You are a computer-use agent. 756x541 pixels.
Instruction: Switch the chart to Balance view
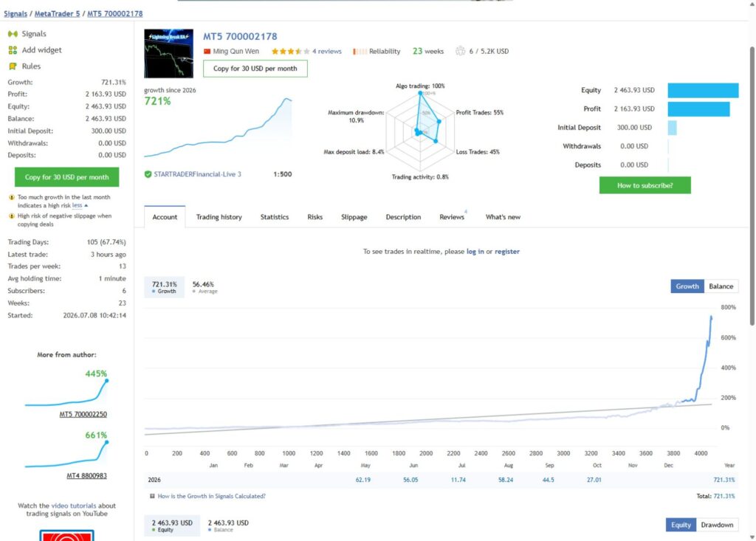tap(721, 286)
